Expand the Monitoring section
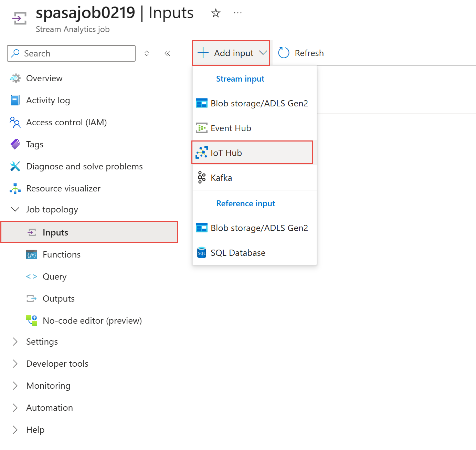 pos(15,386)
